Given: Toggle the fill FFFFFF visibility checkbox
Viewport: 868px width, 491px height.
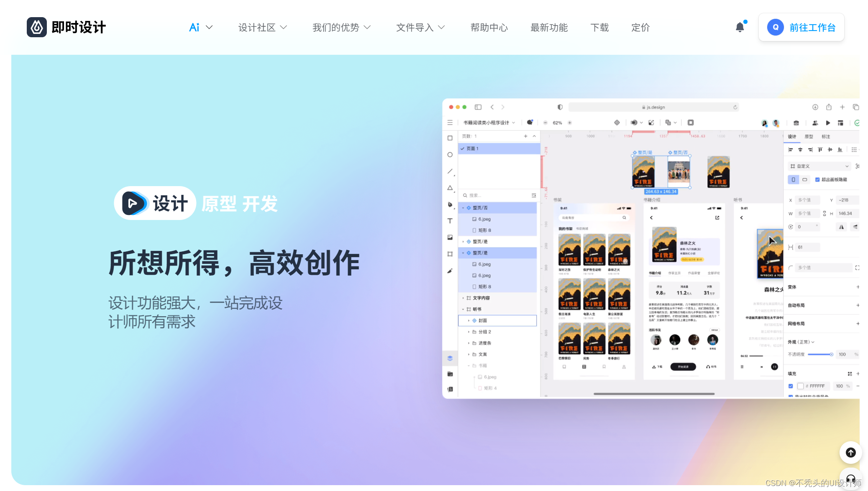Looking at the screenshot, I should click(791, 386).
